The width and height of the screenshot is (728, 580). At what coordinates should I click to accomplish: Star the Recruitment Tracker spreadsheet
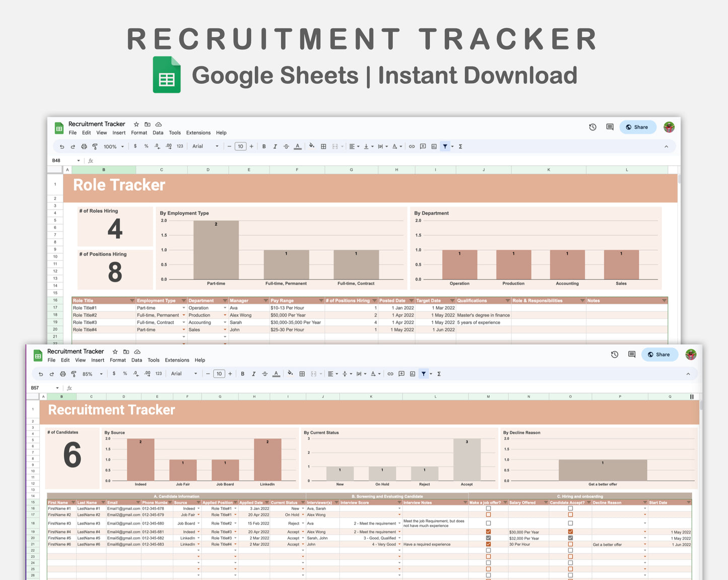pos(115,351)
